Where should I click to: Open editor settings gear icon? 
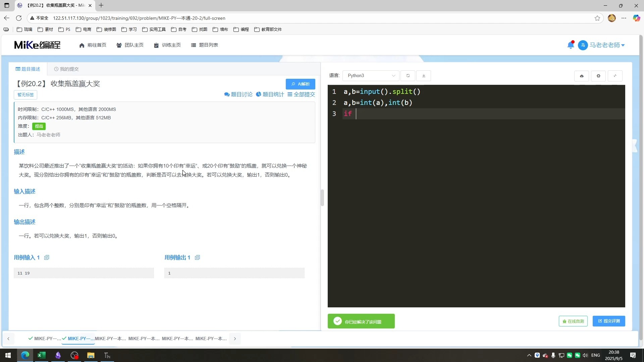click(x=598, y=76)
